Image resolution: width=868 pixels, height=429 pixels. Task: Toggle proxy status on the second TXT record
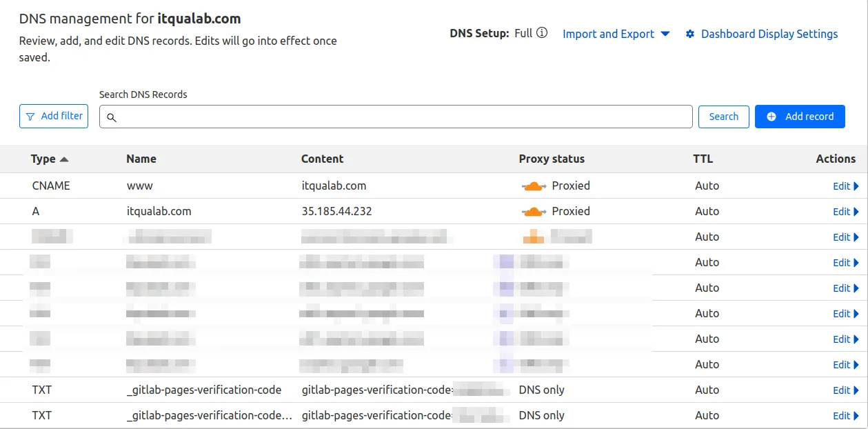tap(541, 415)
